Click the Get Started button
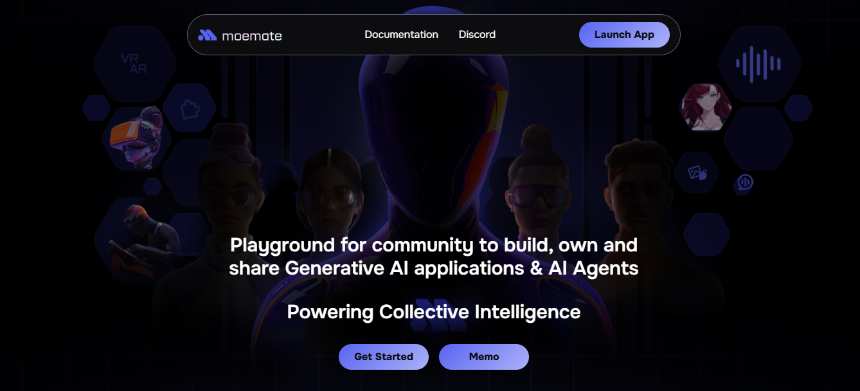This screenshot has width=860, height=391. (x=383, y=356)
